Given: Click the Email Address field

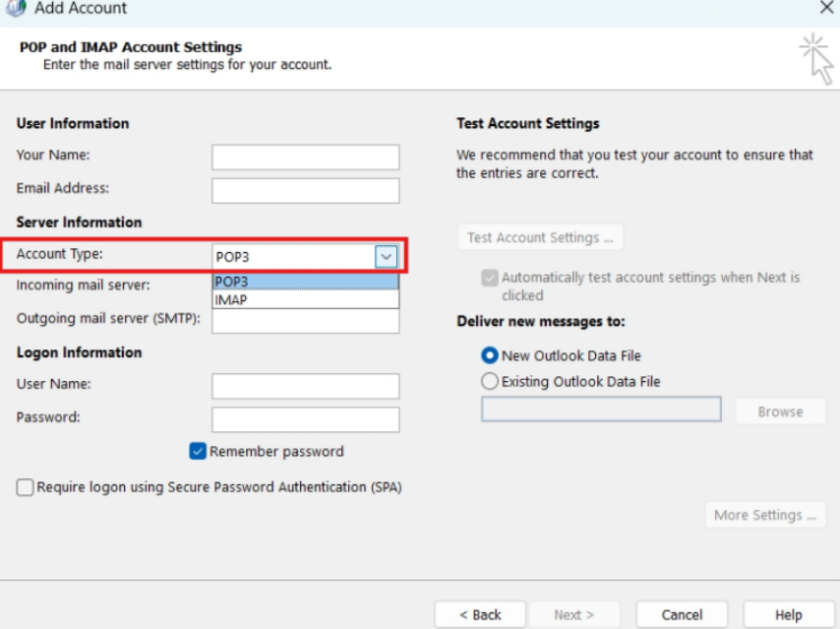Looking at the screenshot, I should pyautogui.click(x=305, y=190).
